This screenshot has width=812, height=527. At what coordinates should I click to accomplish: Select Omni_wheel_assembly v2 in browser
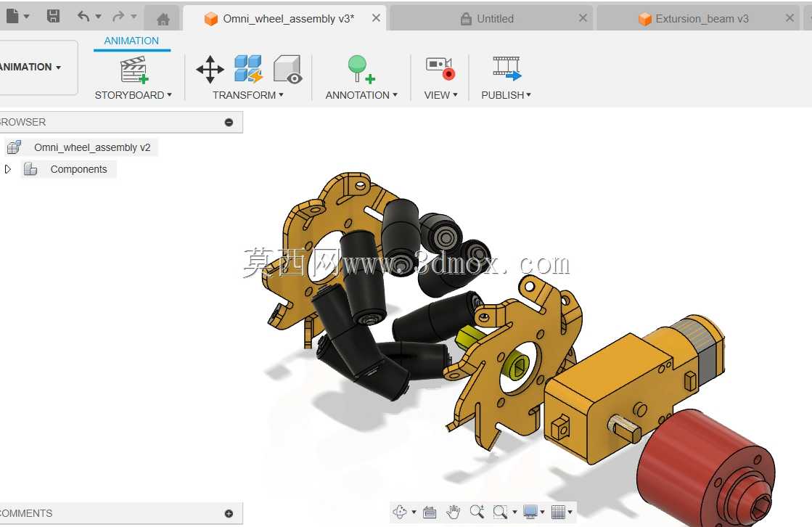[92, 147]
